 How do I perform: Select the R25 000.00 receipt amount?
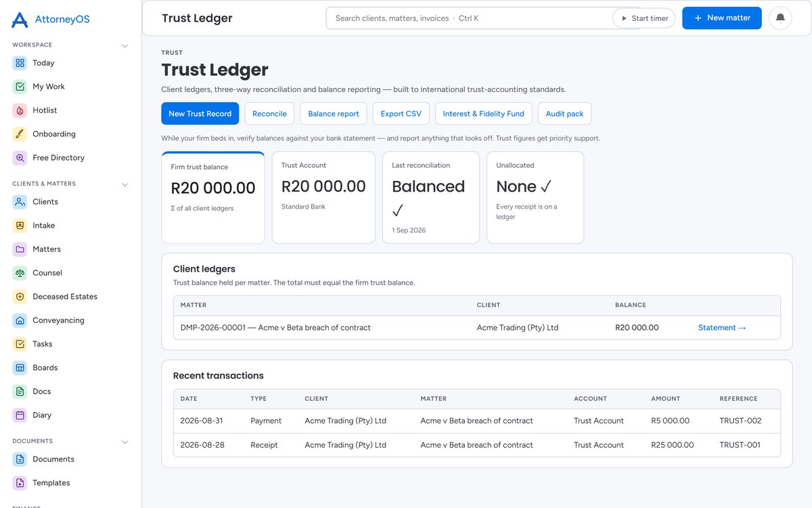tap(672, 445)
